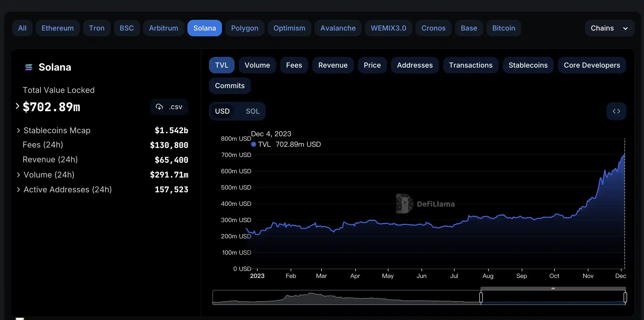644x320 pixels.
Task: Click the range selector grip bar
Action: [553, 288]
